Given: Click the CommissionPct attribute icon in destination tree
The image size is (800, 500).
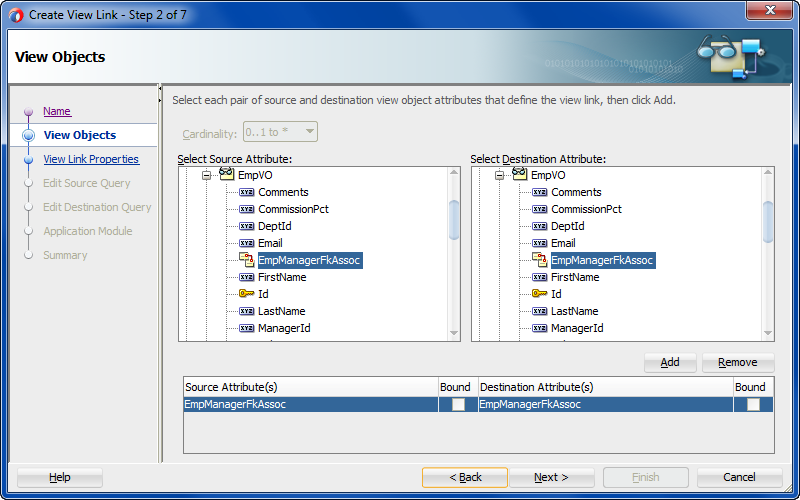Looking at the screenshot, I should coord(539,209).
